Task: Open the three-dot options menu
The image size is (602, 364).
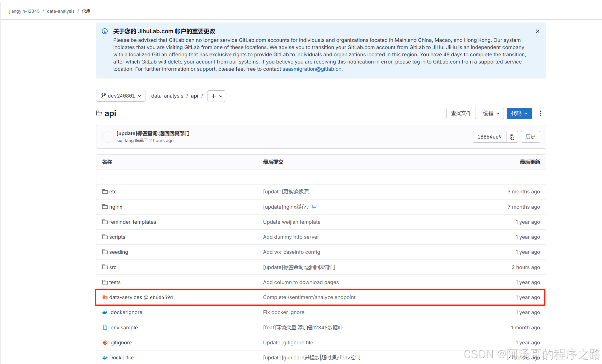Action: pos(540,113)
